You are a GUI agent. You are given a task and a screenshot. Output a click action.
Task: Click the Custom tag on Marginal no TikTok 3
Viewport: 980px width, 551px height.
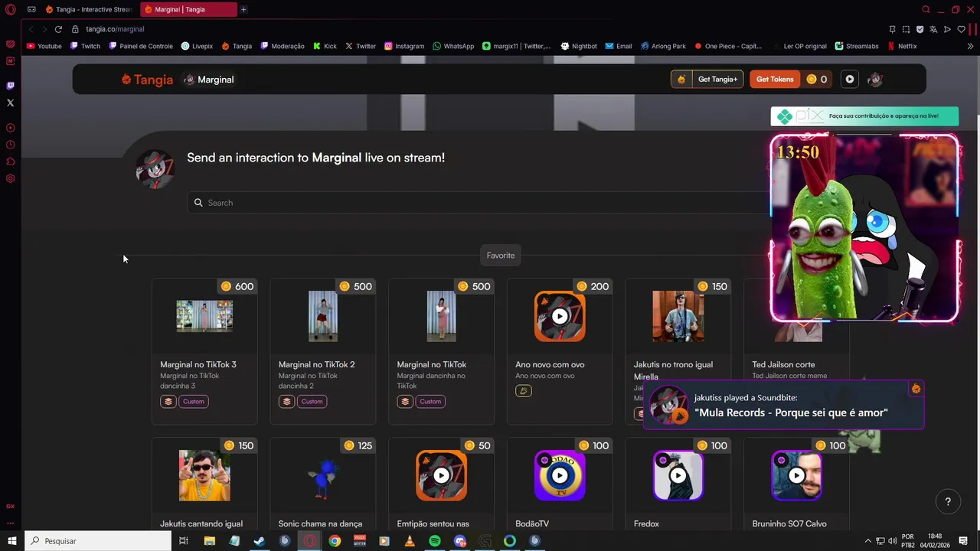pyautogui.click(x=194, y=402)
